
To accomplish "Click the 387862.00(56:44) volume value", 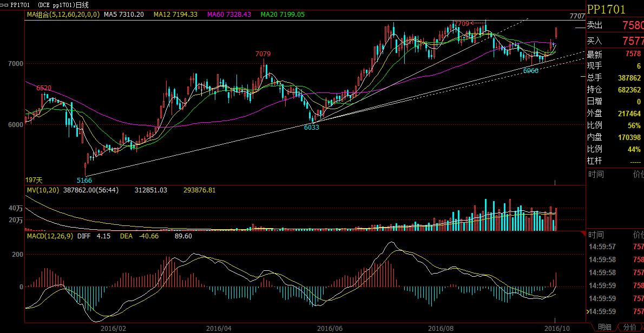I will click(x=91, y=190).
